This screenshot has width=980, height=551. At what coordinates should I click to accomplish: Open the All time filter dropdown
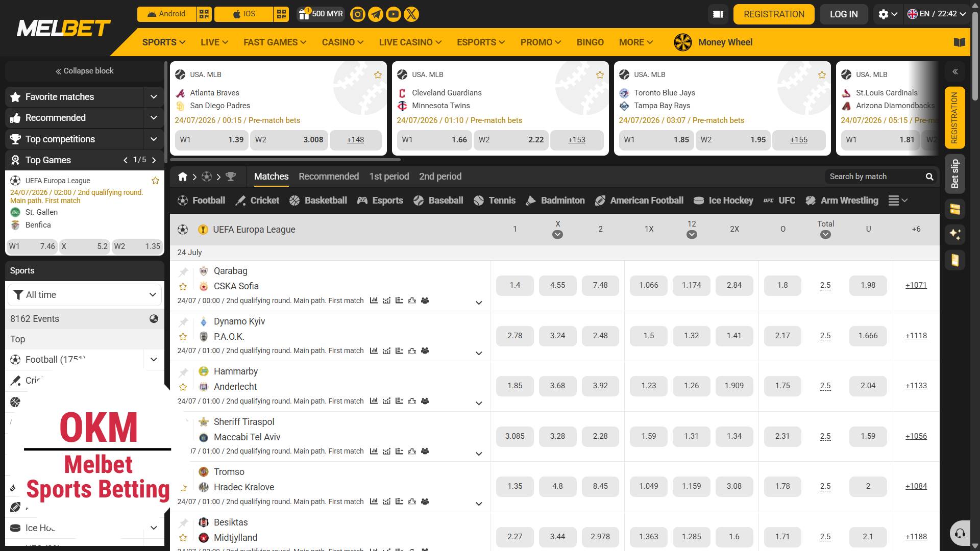pos(85,295)
